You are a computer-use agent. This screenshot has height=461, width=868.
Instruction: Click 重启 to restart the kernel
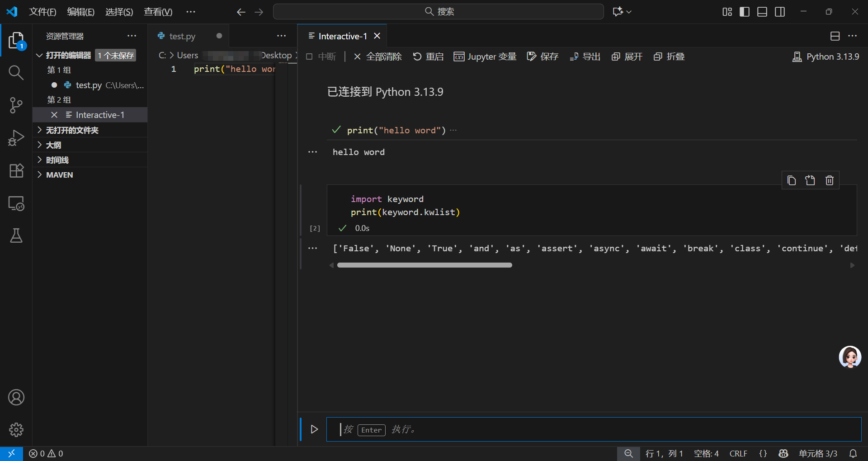click(428, 56)
